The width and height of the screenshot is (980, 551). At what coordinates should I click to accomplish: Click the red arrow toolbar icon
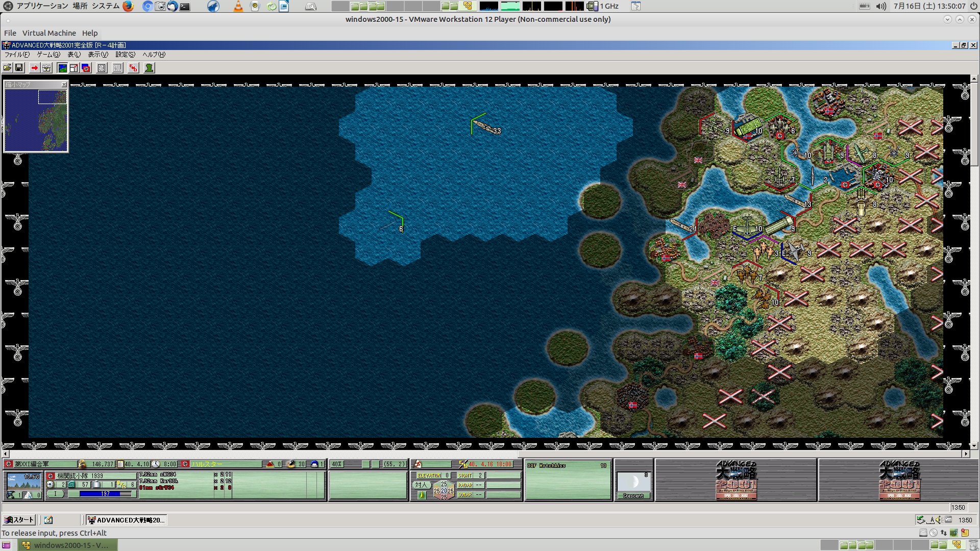coord(35,68)
